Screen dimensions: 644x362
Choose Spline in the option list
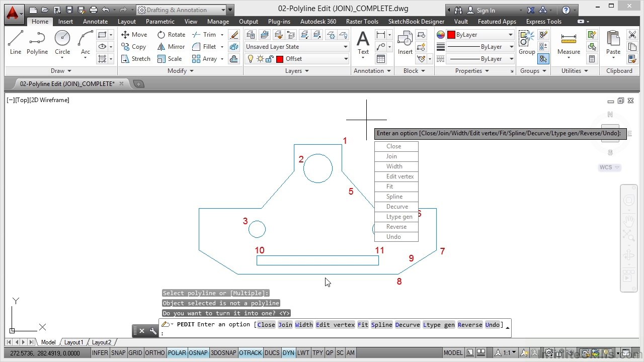[396, 197]
